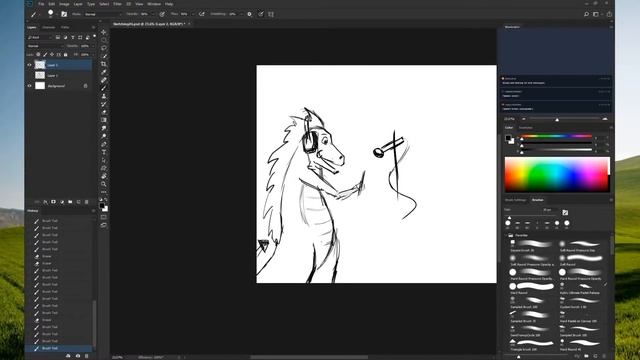Image resolution: width=640 pixels, height=360 pixels.
Task: Select the Soft Round brush preset
Action: 582,259
